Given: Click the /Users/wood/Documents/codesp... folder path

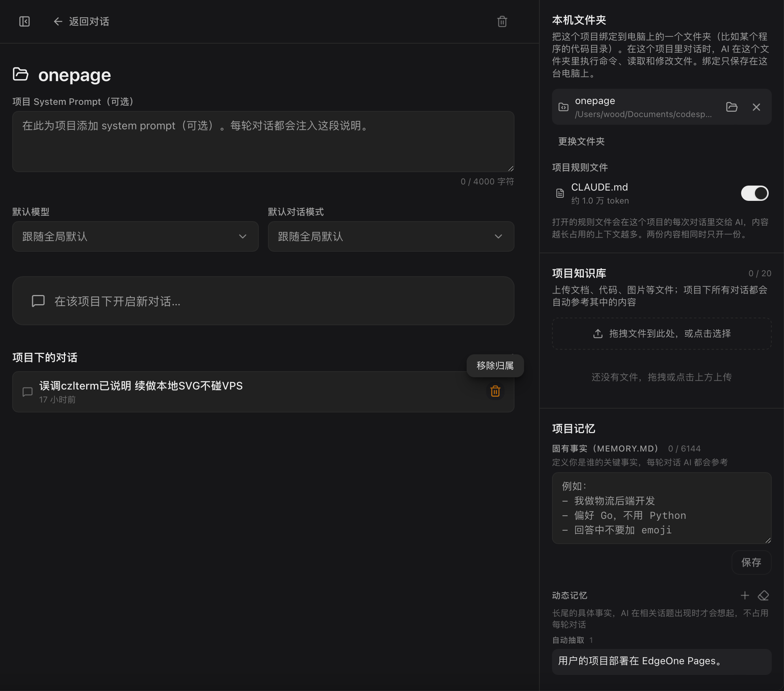Looking at the screenshot, I should (x=643, y=114).
